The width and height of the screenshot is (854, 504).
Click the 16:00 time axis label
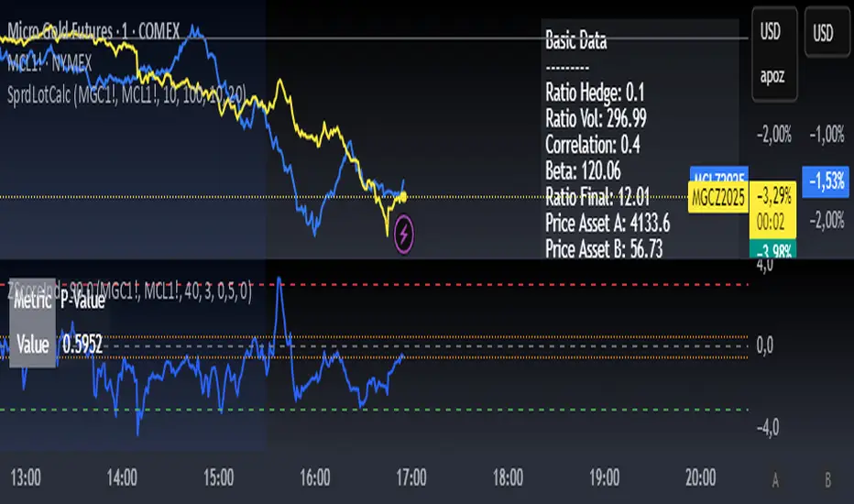pos(315,477)
